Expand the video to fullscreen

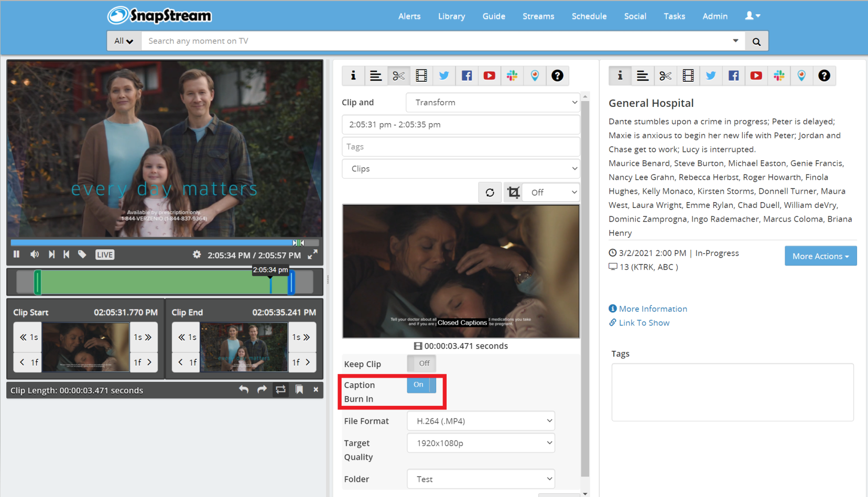pyautogui.click(x=312, y=255)
